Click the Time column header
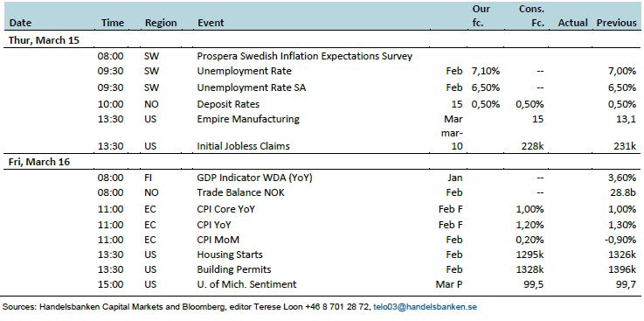 click(x=113, y=23)
